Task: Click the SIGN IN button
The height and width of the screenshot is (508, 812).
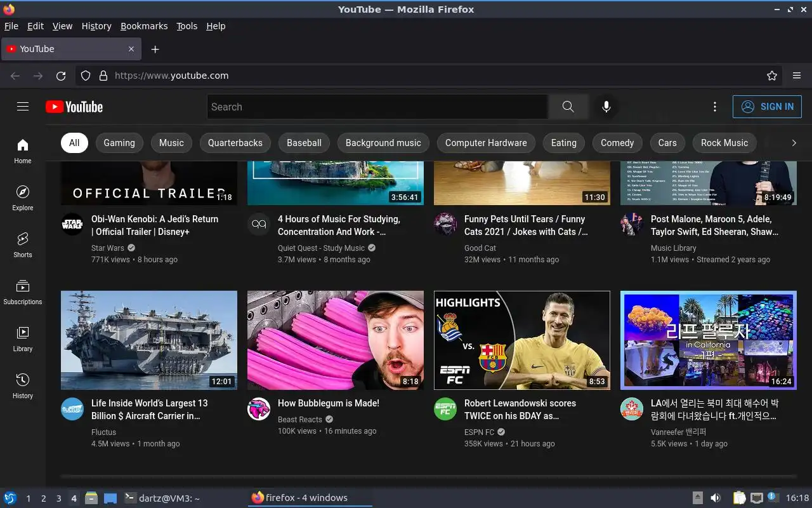Action: tap(767, 107)
